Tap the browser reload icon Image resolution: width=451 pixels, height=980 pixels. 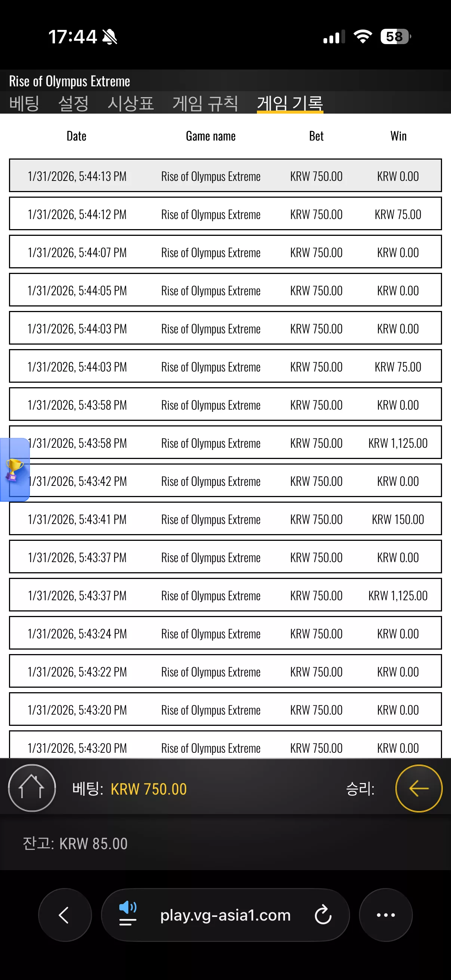click(x=323, y=915)
